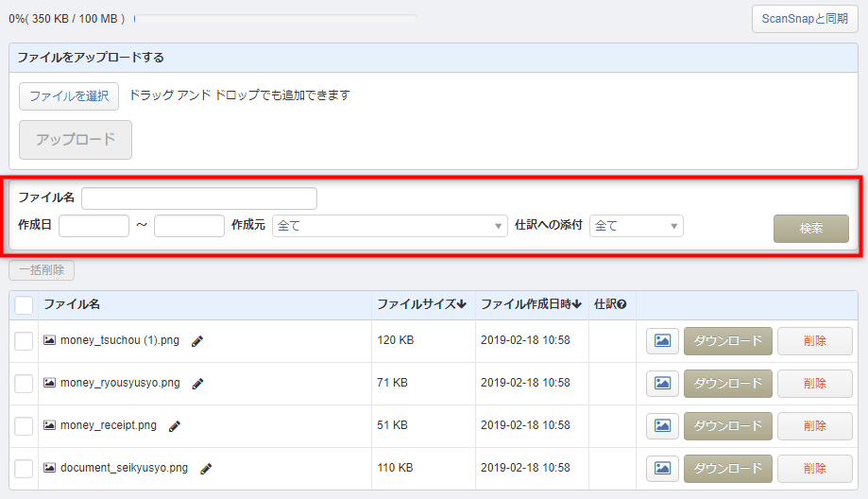Click file type icon beside money_tsuchou (1).png
Image resolution: width=868 pixels, height=499 pixels.
pos(49,340)
